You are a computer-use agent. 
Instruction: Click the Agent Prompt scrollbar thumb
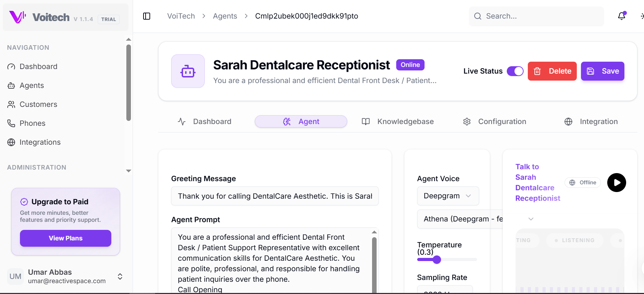pos(374,265)
